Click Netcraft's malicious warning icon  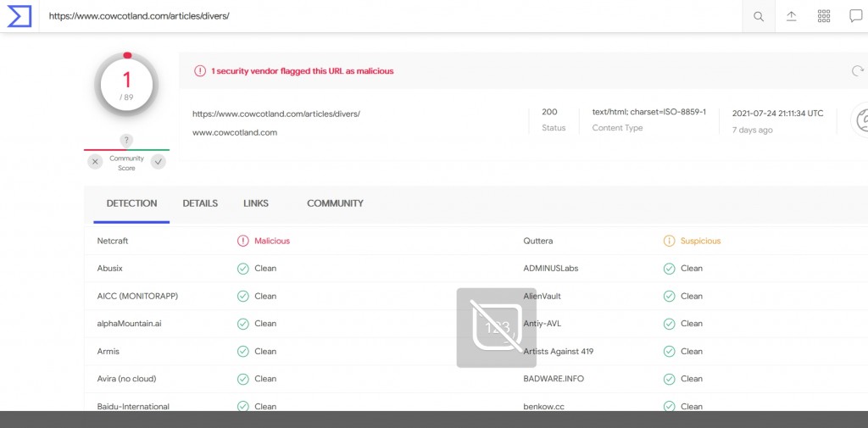pos(243,241)
